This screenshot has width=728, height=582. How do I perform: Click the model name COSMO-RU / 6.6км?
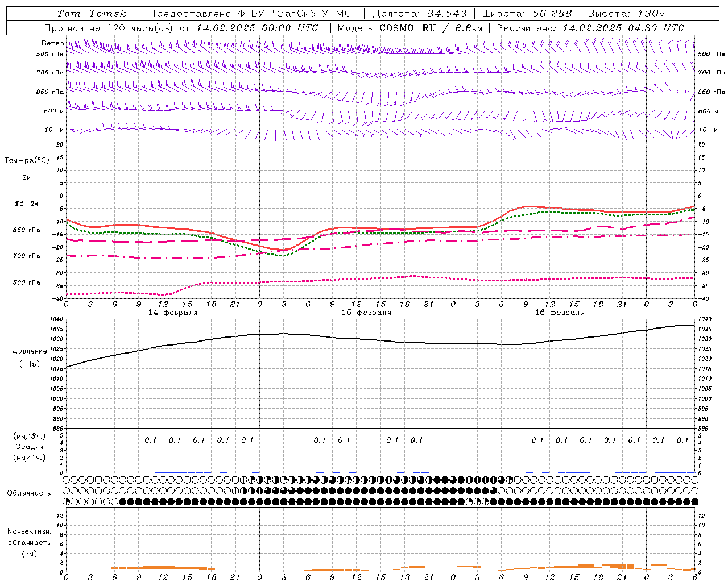click(x=431, y=28)
